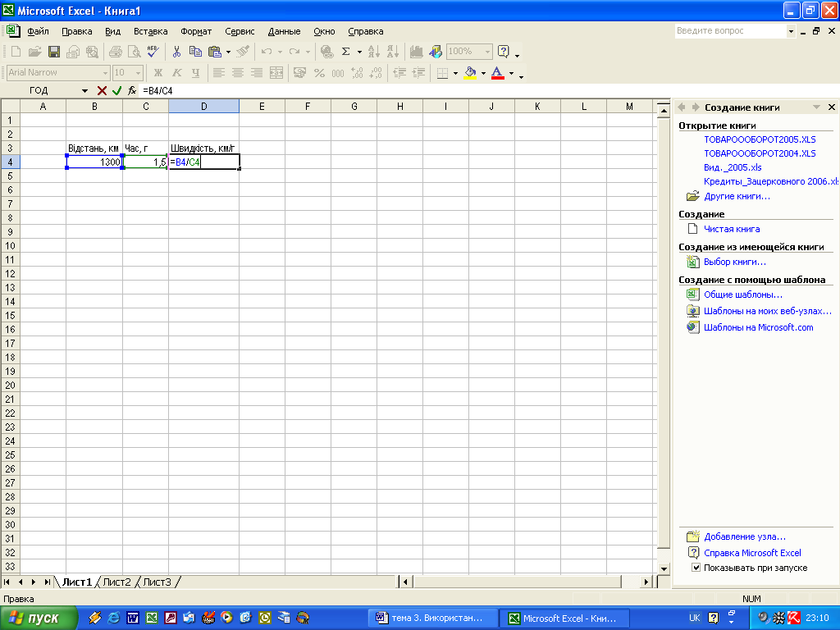840x630 pixels.
Task: Expand the Name Box dropdown arrow
Action: pyautogui.click(x=84, y=90)
